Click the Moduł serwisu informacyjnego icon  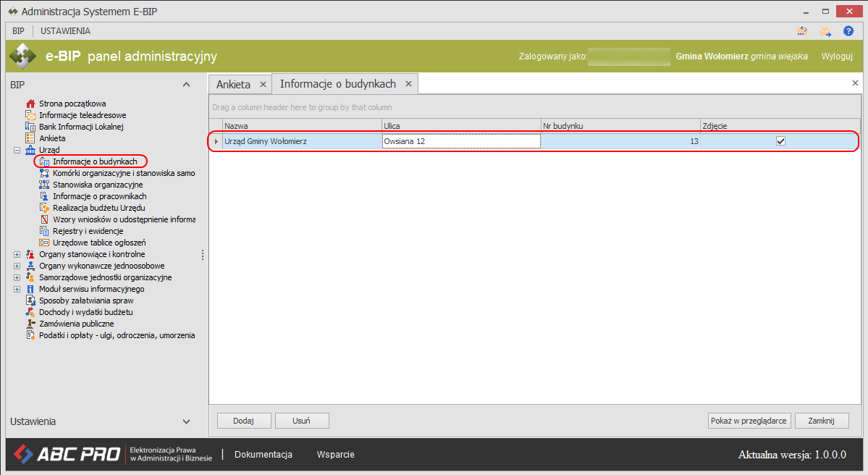[30, 290]
